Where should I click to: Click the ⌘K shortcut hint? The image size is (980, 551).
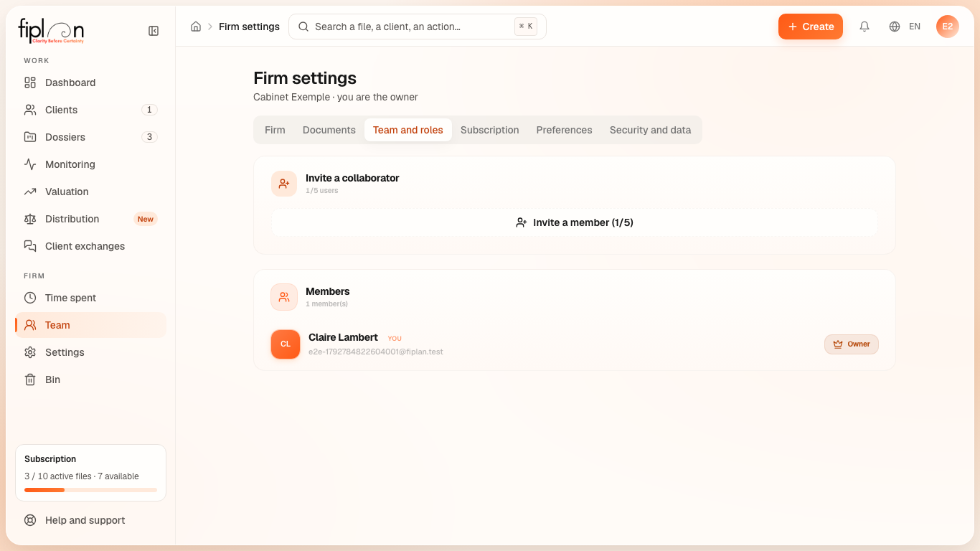pos(526,27)
